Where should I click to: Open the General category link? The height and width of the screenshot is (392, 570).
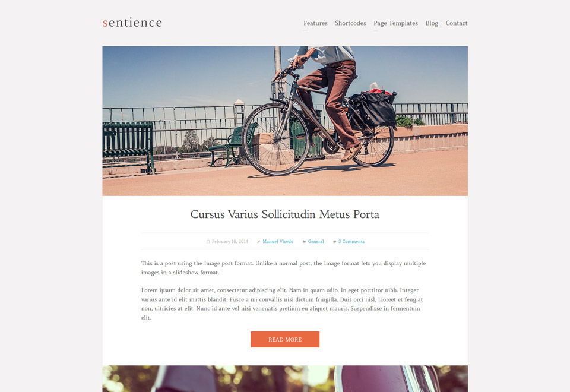coord(316,242)
